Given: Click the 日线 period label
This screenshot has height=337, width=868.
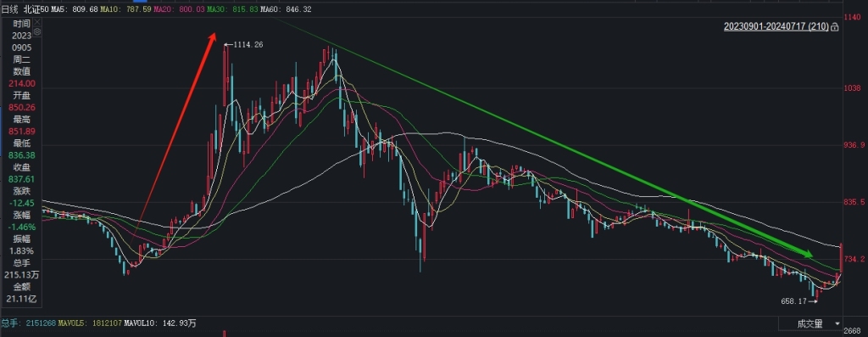Looking at the screenshot, I should click(9, 9).
